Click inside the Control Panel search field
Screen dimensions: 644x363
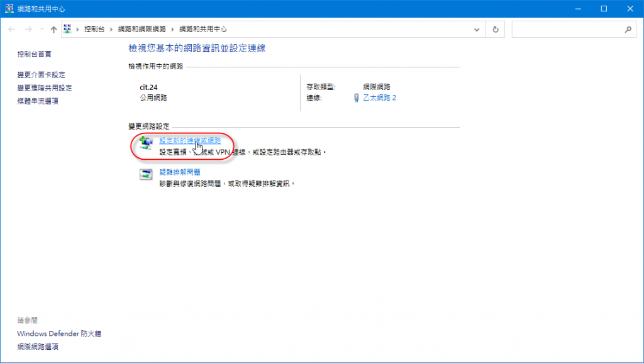(566, 30)
